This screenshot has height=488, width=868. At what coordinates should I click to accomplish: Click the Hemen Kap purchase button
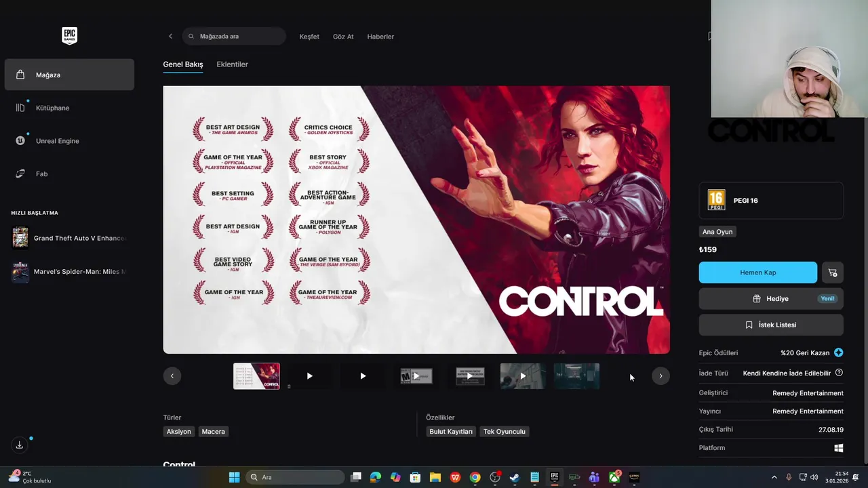click(x=757, y=272)
